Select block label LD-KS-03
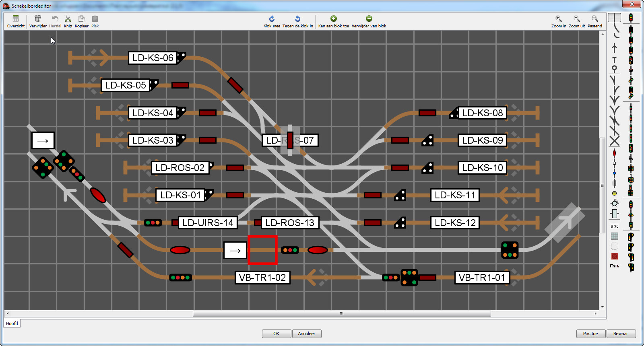 pos(153,140)
